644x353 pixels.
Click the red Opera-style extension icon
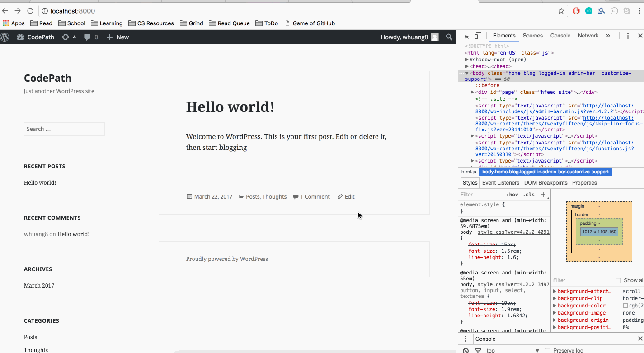[x=576, y=11]
